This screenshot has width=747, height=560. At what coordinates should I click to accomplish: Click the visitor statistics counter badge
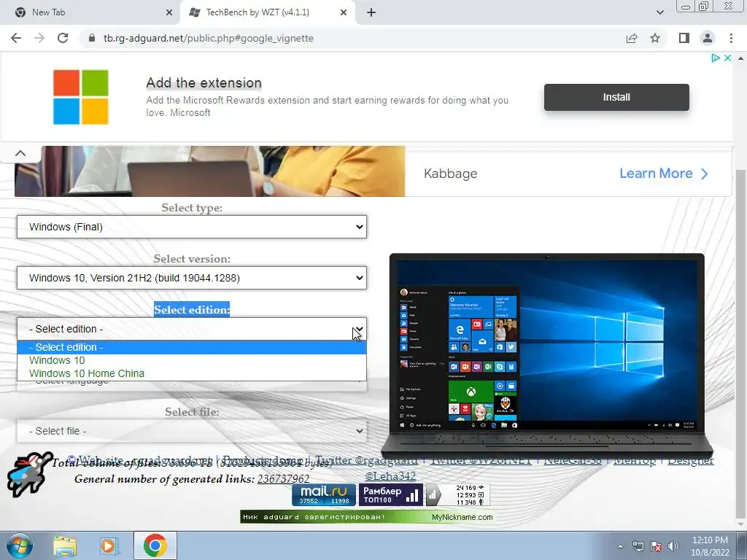click(457, 495)
